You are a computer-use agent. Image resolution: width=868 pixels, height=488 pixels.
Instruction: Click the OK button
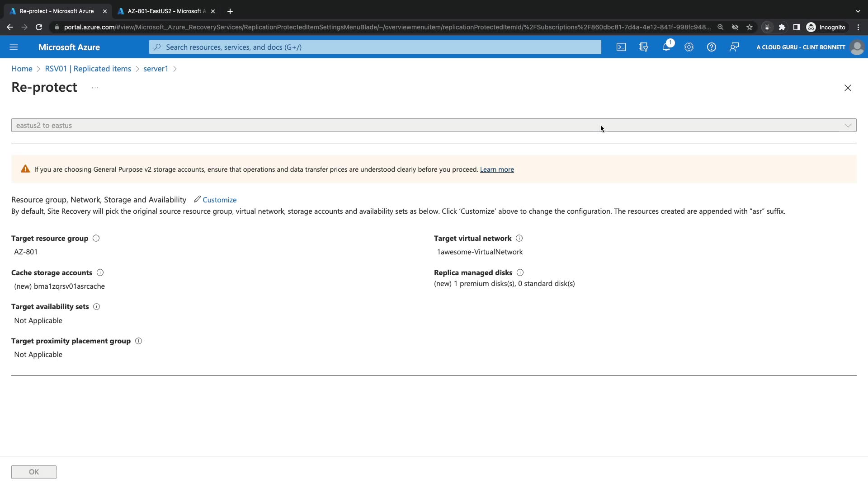[x=34, y=472]
